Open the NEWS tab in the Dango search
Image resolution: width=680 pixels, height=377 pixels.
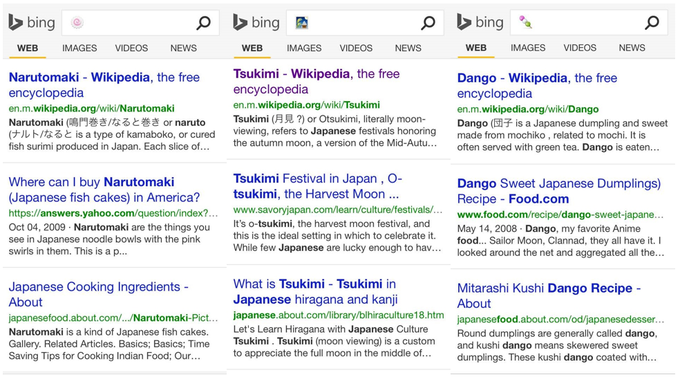631,48
